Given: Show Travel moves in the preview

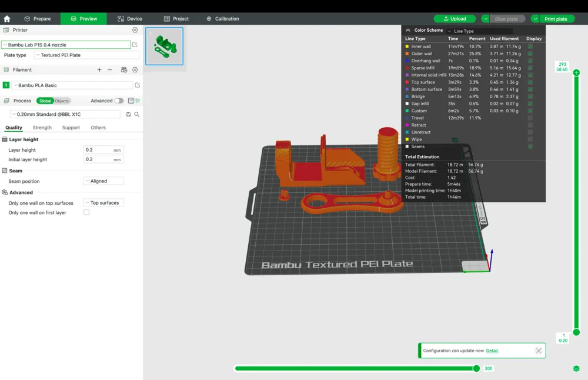Looking at the screenshot, I should 530,118.
